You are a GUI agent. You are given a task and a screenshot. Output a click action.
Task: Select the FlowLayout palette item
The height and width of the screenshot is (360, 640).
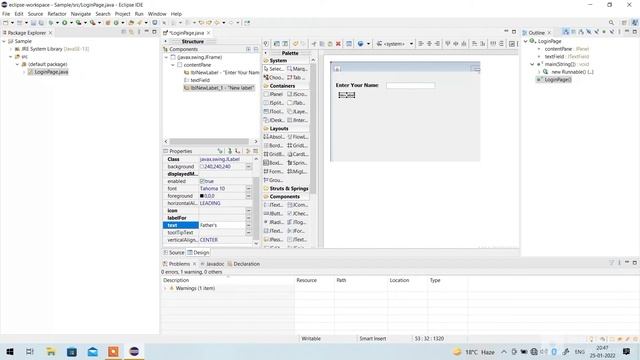point(298,137)
